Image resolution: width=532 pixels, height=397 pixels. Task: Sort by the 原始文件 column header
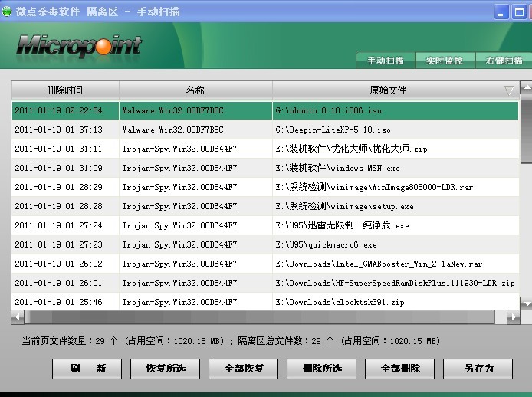point(396,90)
